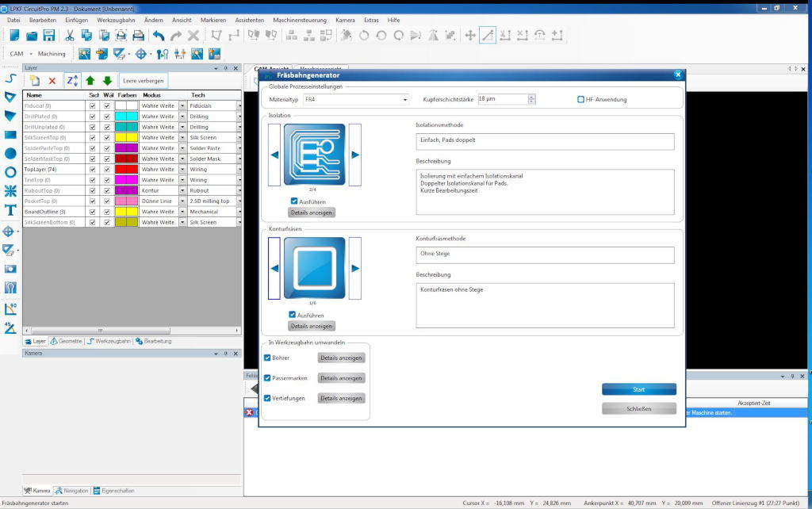This screenshot has height=509, width=812.
Task: Click the Print icon in toolbar
Action: (x=138, y=36)
